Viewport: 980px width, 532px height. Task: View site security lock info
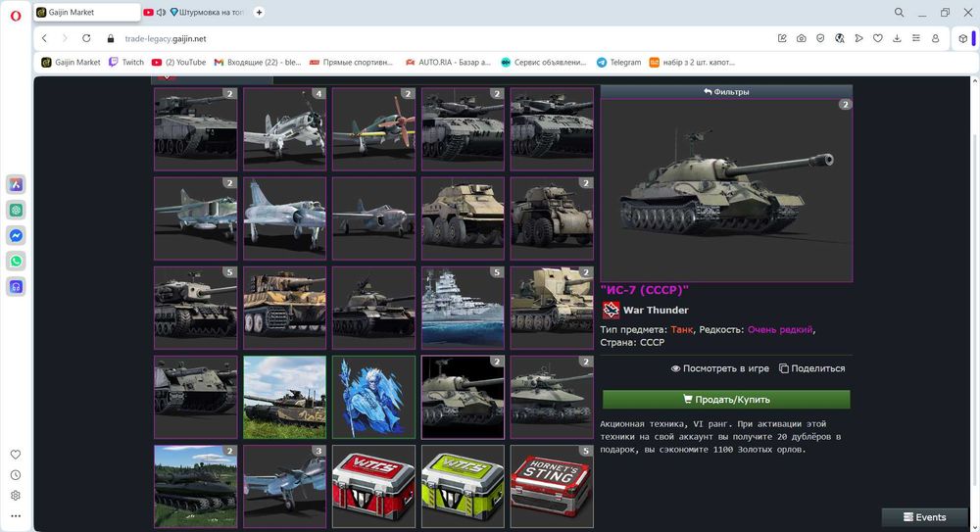[x=111, y=39]
